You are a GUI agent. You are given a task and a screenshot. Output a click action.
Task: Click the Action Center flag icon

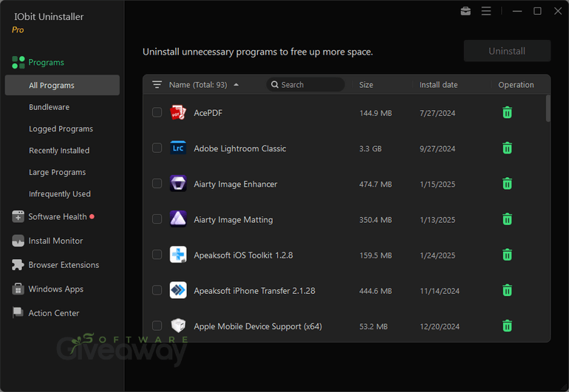click(18, 313)
